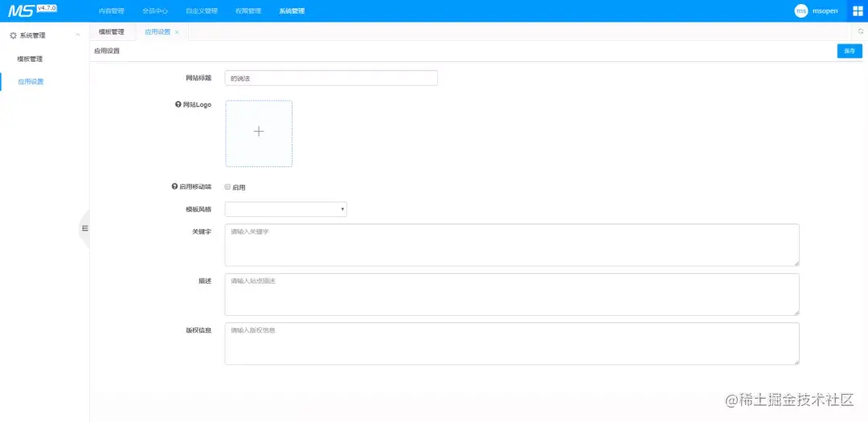Click the 应用设置 page heading text

point(107,51)
